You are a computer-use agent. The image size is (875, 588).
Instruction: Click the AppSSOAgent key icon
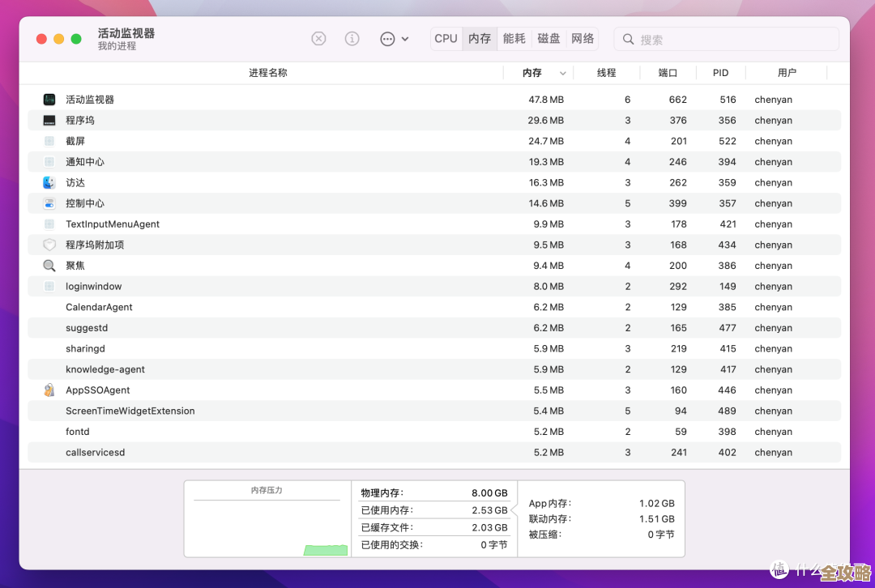coord(49,390)
